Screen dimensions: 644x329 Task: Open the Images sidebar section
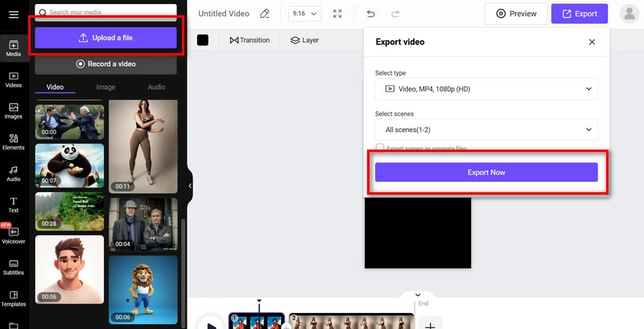point(14,111)
